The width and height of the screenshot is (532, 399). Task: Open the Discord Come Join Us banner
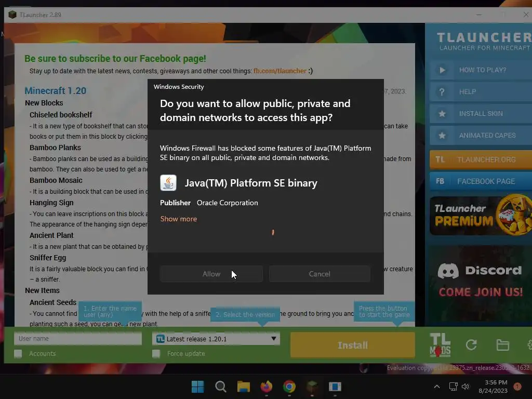click(x=481, y=283)
